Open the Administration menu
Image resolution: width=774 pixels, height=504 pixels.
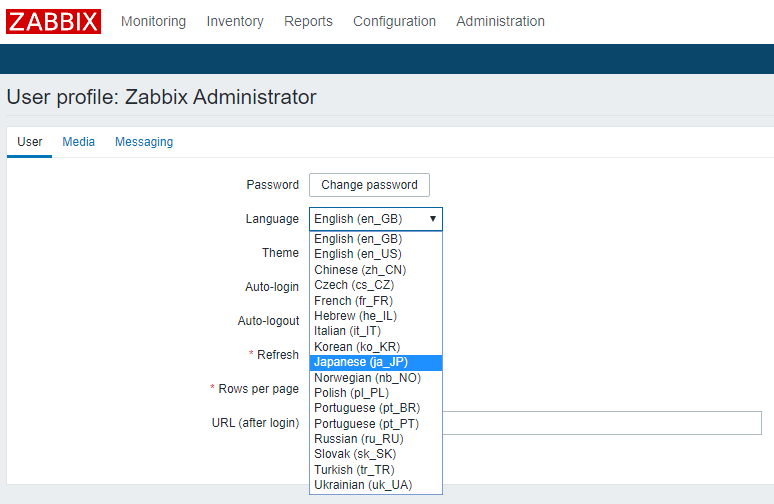click(500, 21)
